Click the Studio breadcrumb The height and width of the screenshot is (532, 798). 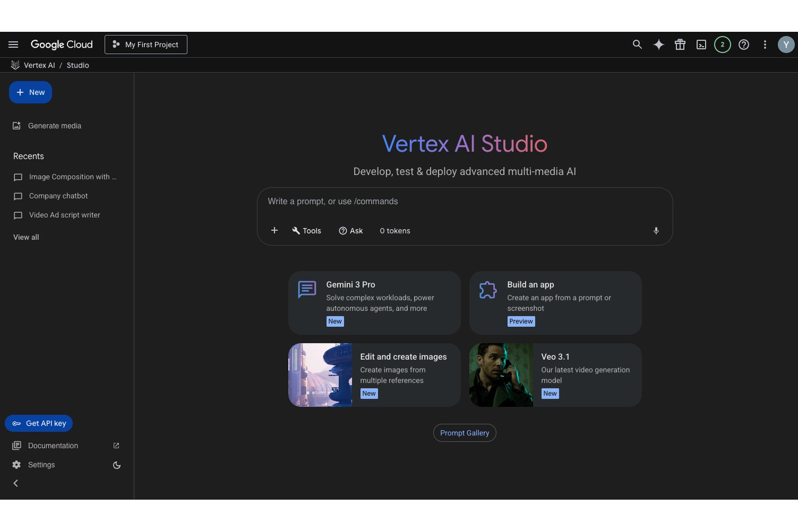coord(78,65)
